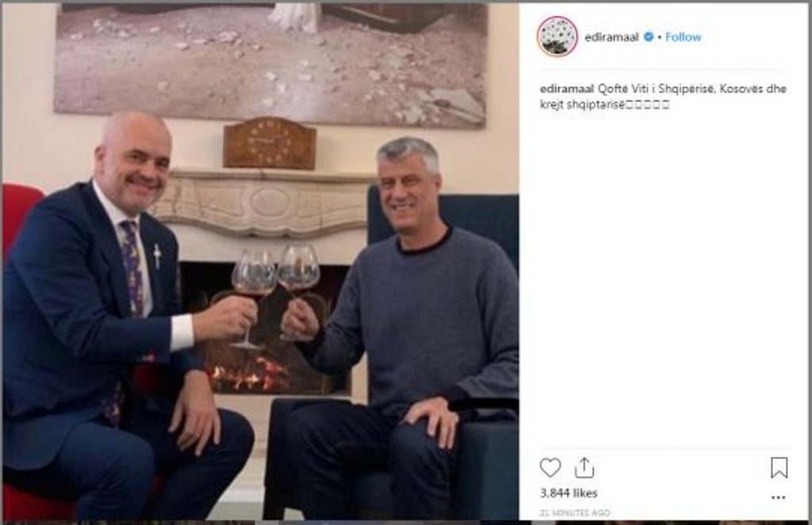The image size is (812, 525).
Task: Click the 21 minutes ago timestamp
Action: coord(575,512)
